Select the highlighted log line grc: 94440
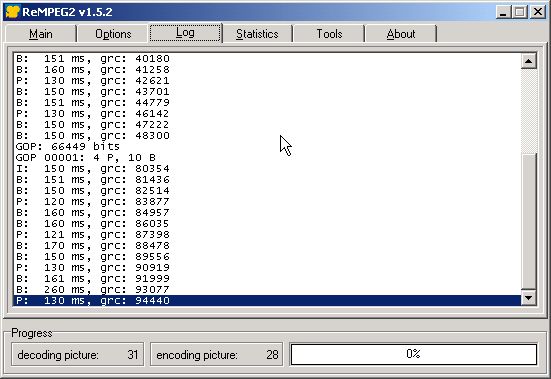Screen dimensions: 551x379 pyautogui.click(x=267, y=300)
